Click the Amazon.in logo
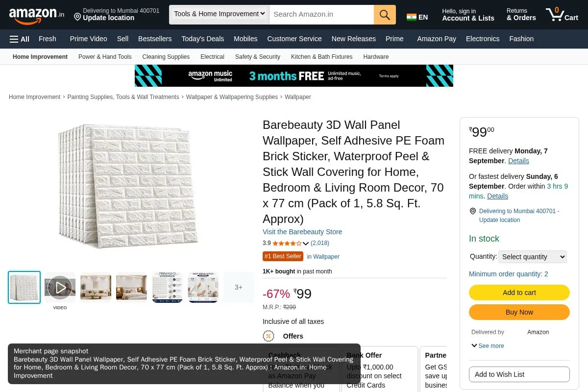The image size is (588, 392). (36, 15)
